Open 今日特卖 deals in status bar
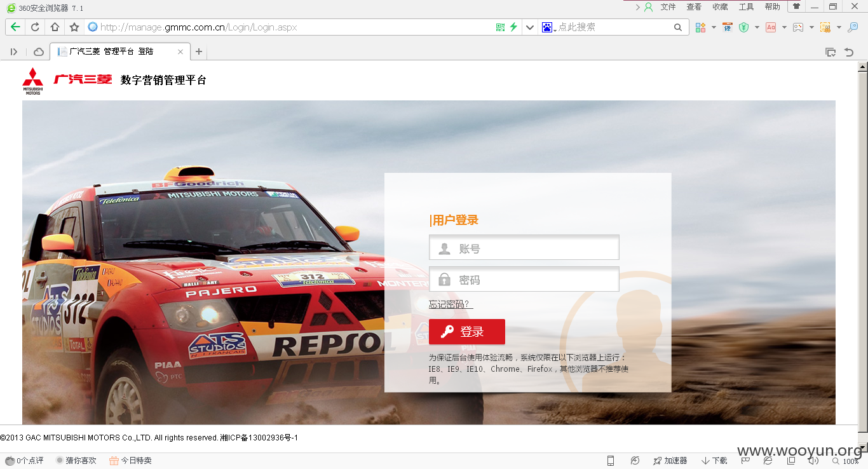Screen dimensions: 868x469 (x=130, y=461)
